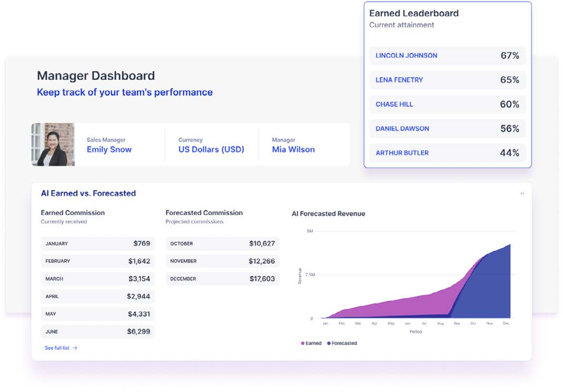The width and height of the screenshot is (563, 392).
Task: Select the June earned commission row
Action: click(97, 331)
